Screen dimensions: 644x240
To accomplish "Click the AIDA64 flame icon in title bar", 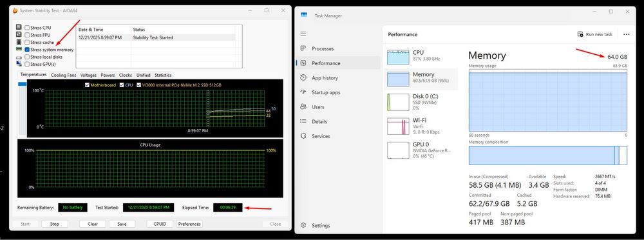I will point(15,10).
